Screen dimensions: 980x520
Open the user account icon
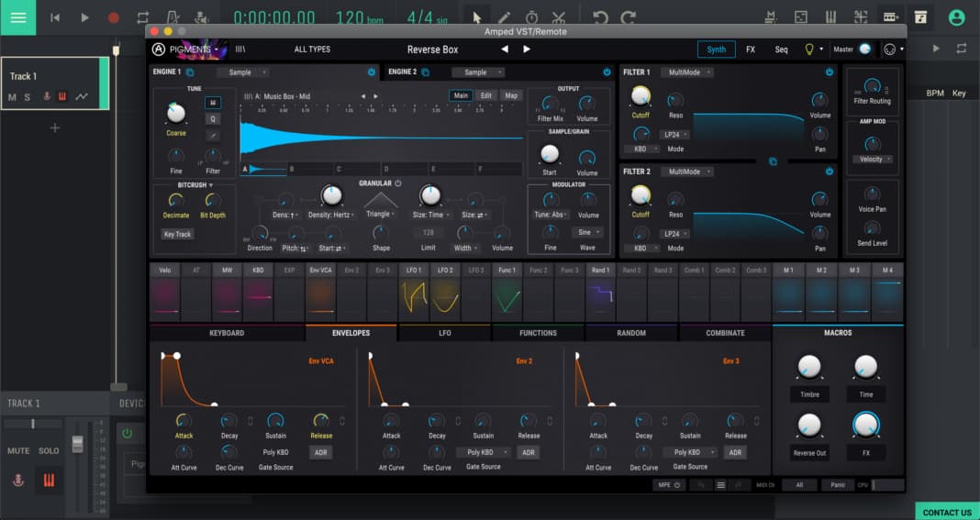(956, 17)
